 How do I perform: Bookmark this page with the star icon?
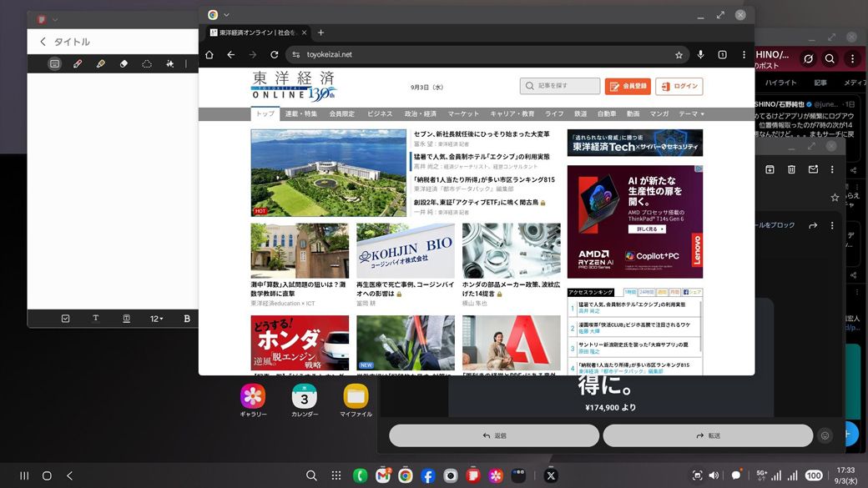[x=679, y=55]
